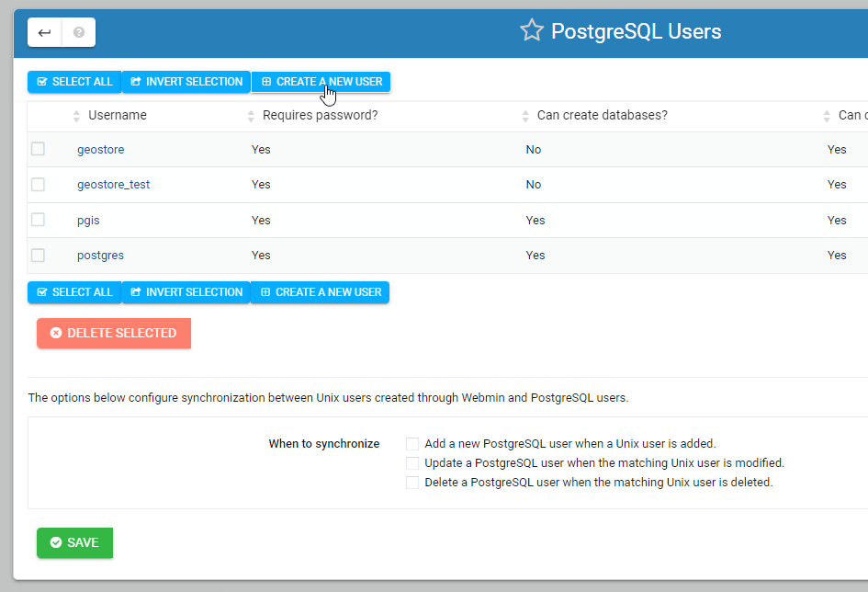The height and width of the screenshot is (592, 868).
Task: Click the back arrow icon
Action: point(45,32)
